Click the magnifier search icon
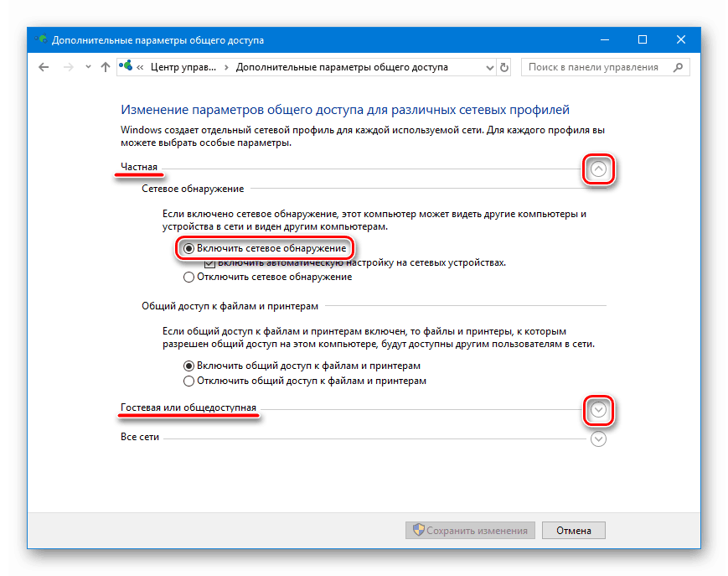 pyautogui.click(x=678, y=67)
